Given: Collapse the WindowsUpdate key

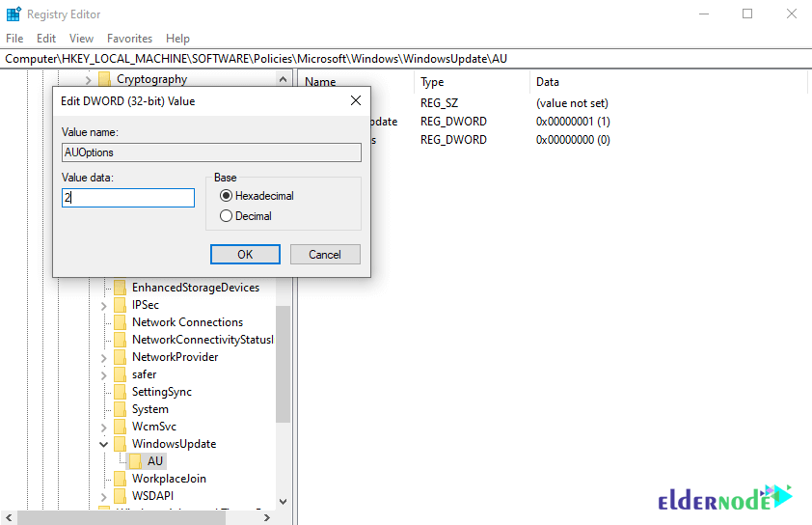Looking at the screenshot, I should 103,444.
